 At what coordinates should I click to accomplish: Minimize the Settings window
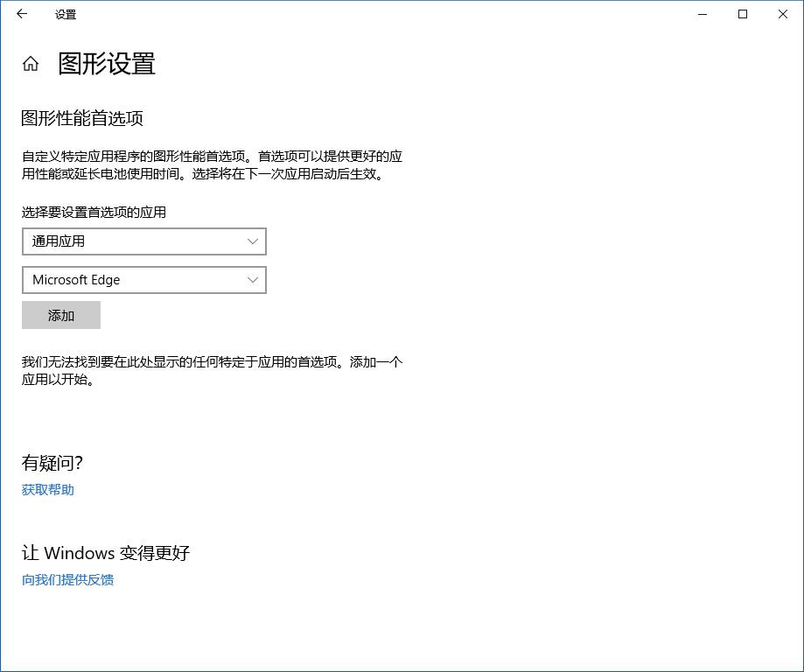point(703,14)
